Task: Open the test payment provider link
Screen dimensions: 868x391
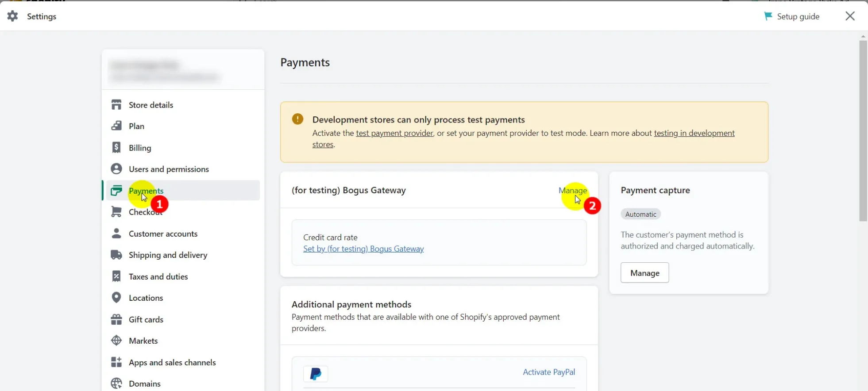Action: [x=394, y=133]
